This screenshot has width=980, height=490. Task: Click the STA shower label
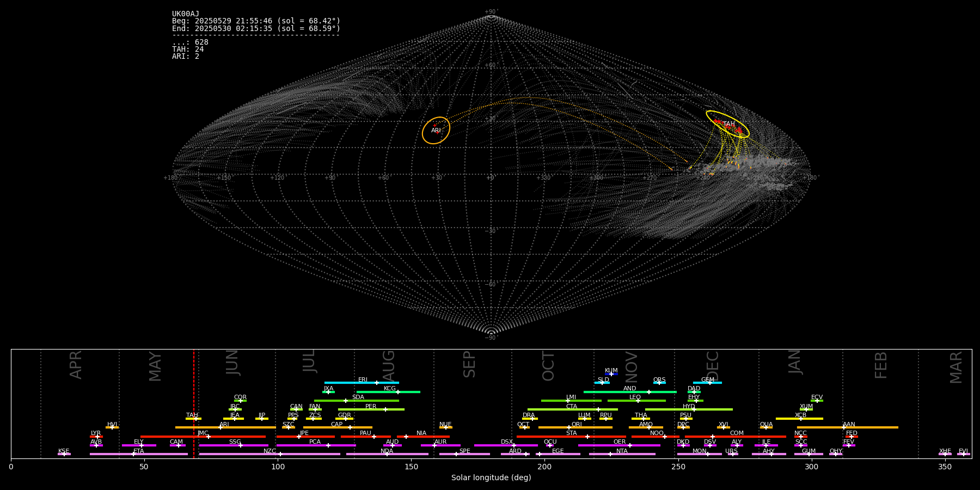(572, 433)
